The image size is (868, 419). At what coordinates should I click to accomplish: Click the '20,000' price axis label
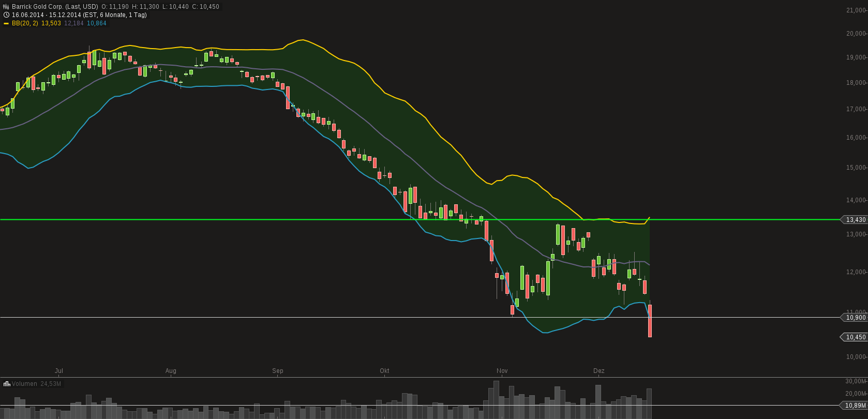(856, 34)
